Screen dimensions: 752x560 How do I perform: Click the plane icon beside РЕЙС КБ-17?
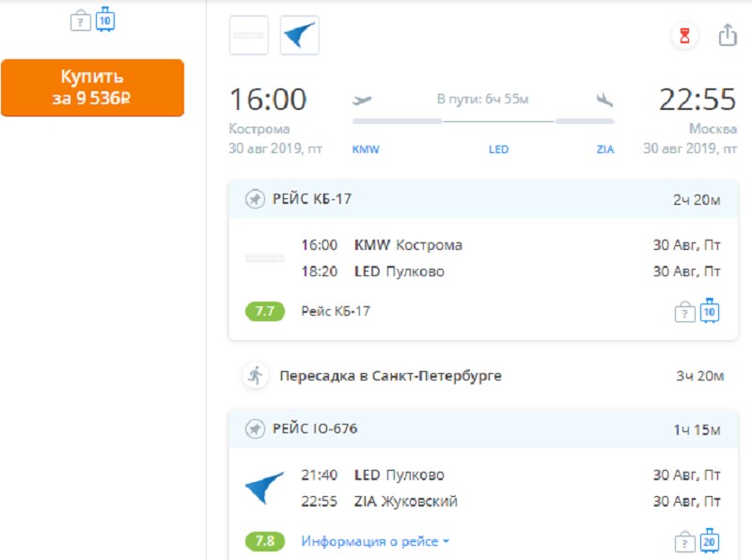pyautogui.click(x=255, y=199)
